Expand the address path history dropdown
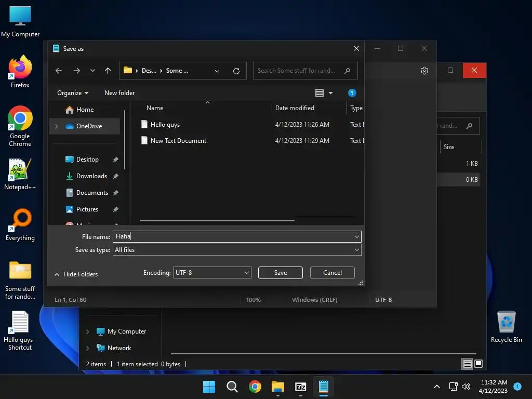The height and width of the screenshot is (399, 532). (x=217, y=71)
